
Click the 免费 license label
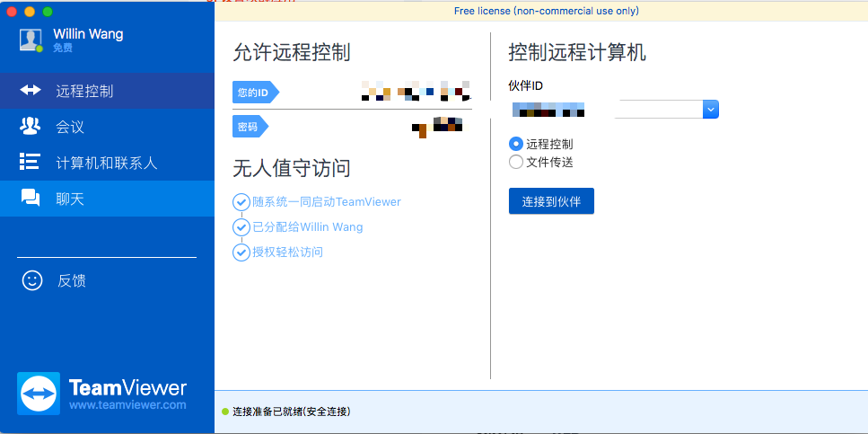(x=63, y=49)
